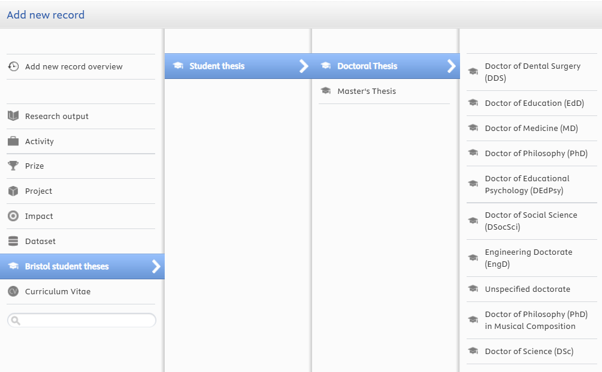Click the cap icon beside Doctor of Science (DSc)
This screenshot has width=602, height=372.
point(473,351)
